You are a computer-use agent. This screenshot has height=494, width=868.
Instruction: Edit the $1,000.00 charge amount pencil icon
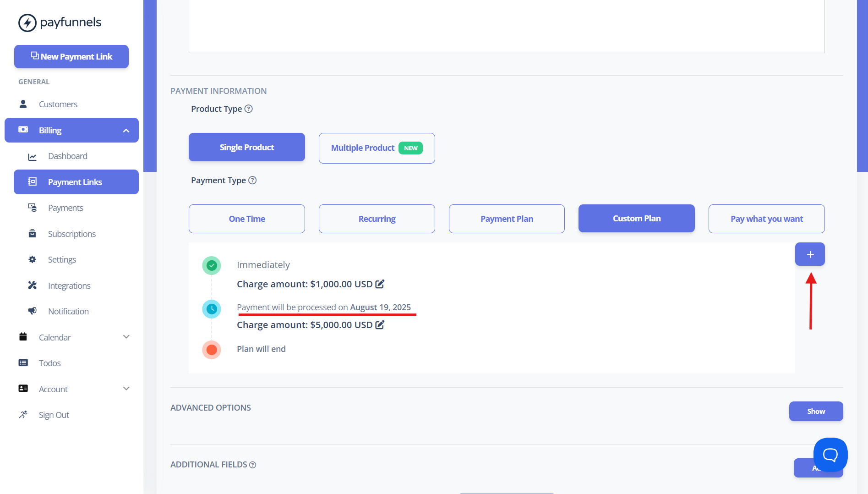pos(380,284)
